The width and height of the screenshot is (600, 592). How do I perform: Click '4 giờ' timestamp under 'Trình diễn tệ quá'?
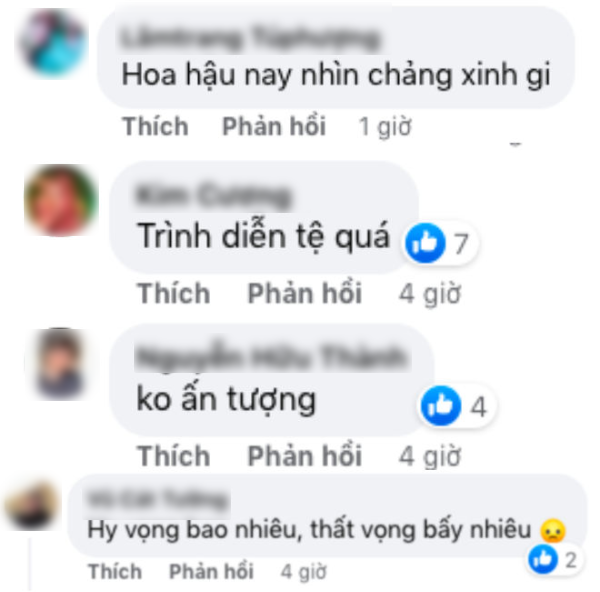pos(429,294)
